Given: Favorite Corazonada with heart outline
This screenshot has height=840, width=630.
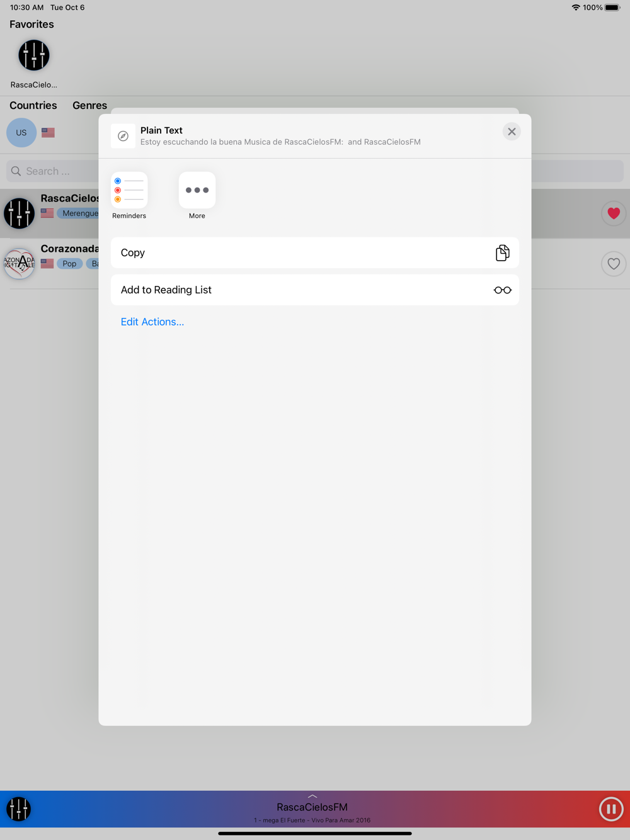Looking at the screenshot, I should tap(614, 264).
